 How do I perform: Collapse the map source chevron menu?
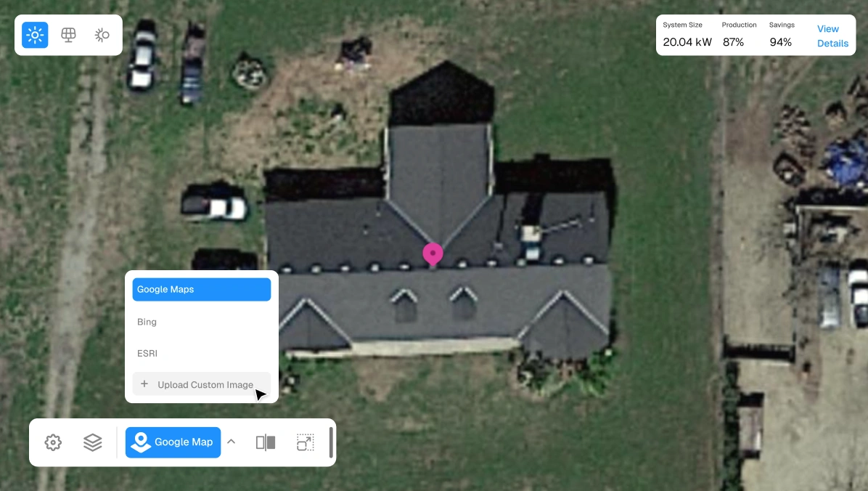point(232,442)
